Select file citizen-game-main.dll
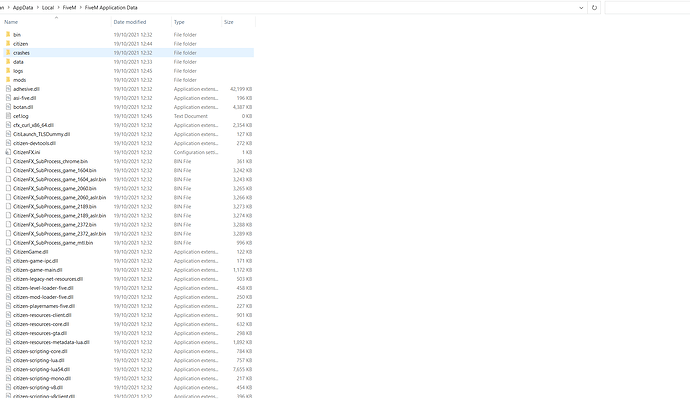Image resolution: width=690 pixels, height=404 pixels. click(37, 270)
